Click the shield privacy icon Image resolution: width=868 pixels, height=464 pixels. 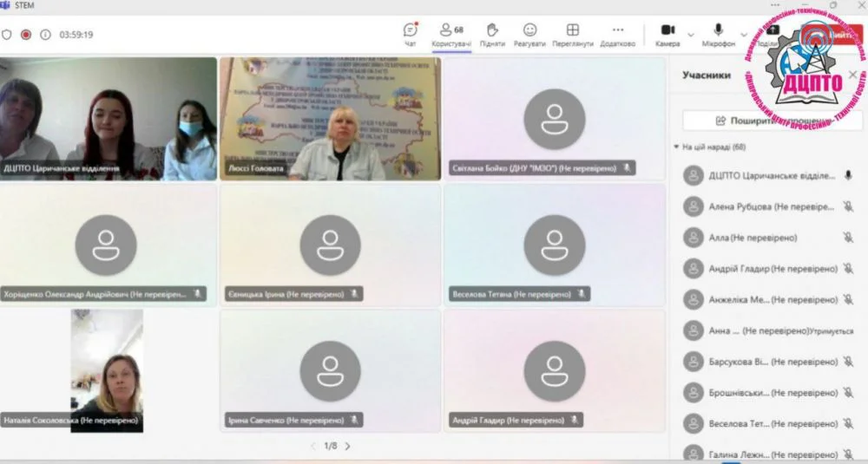click(7, 35)
